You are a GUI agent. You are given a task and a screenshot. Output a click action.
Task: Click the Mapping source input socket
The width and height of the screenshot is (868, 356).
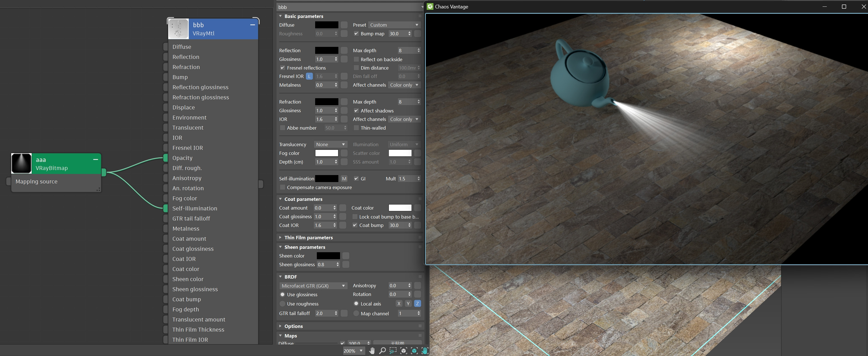tap(9, 182)
